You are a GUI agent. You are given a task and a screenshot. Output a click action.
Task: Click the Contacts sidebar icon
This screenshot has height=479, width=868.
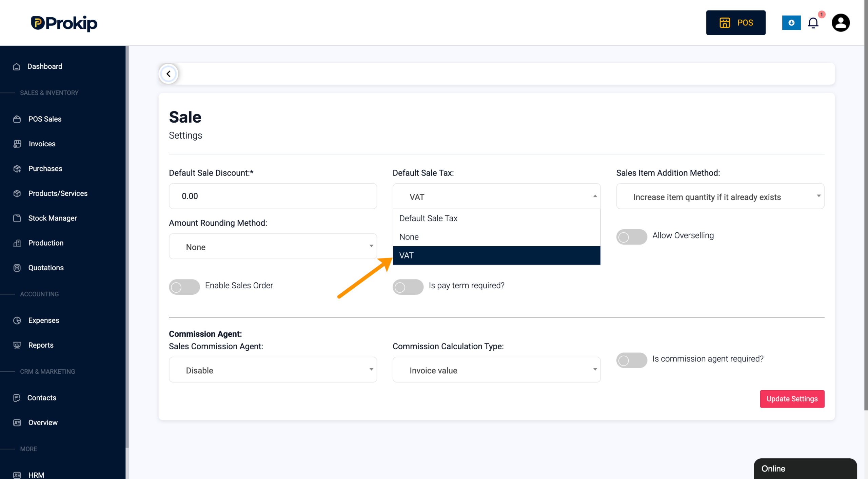coord(17,398)
